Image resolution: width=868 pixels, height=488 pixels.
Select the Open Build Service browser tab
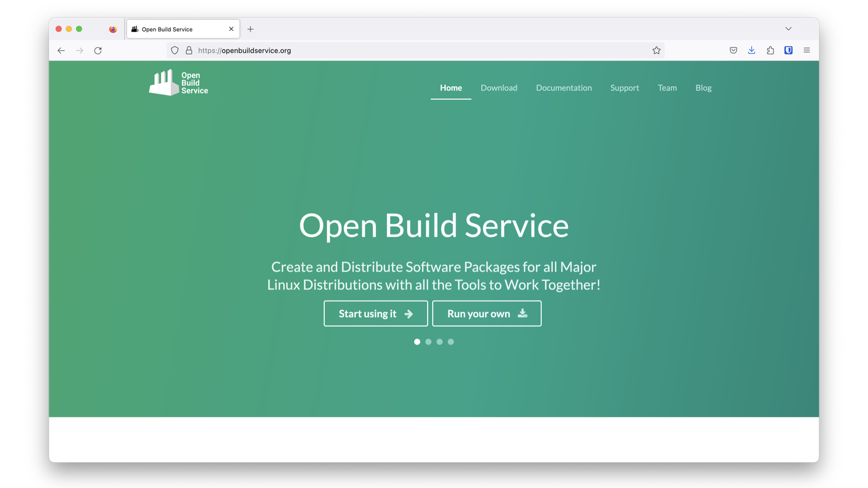[183, 29]
